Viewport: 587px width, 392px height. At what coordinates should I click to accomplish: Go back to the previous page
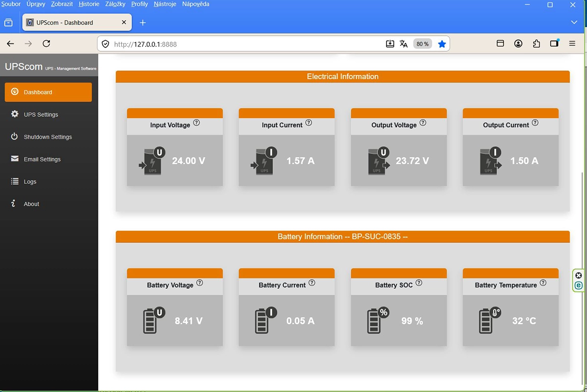coord(10,44)
